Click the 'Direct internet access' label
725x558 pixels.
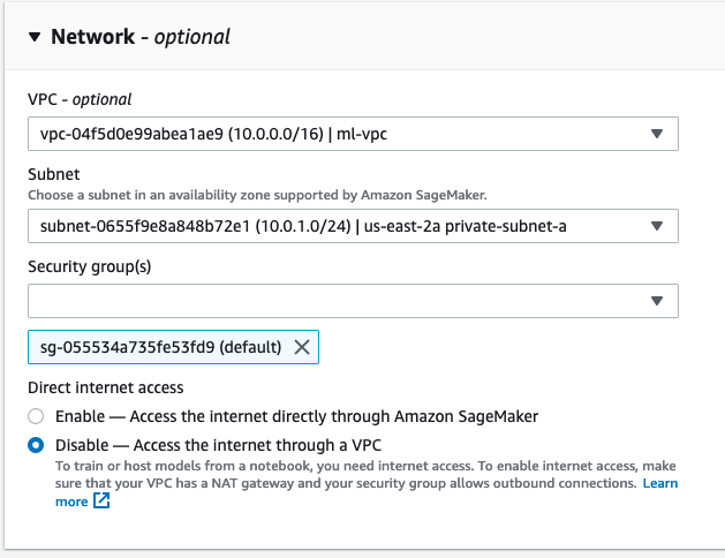106,387
